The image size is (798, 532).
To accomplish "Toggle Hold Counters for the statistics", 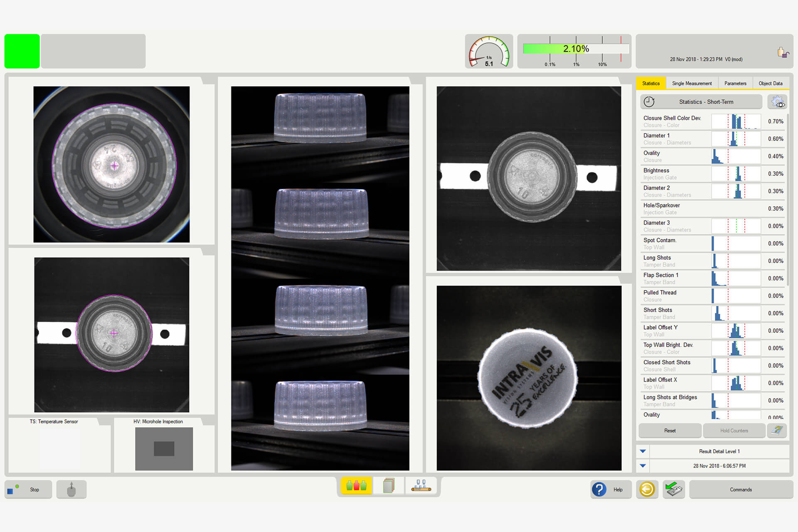I will coord(734,431).
